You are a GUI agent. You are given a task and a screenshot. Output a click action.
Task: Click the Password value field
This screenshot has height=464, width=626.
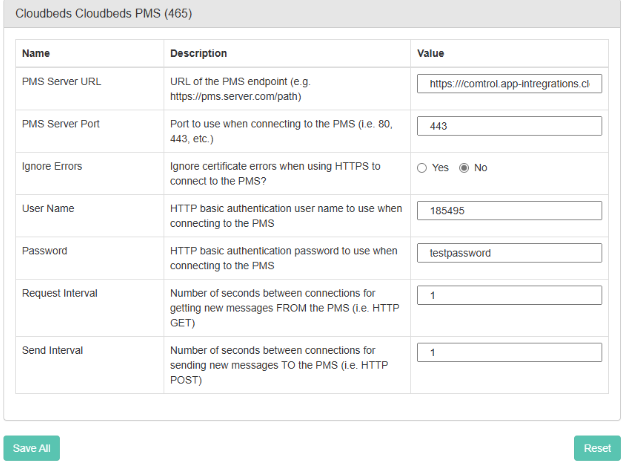coord(509,253)
